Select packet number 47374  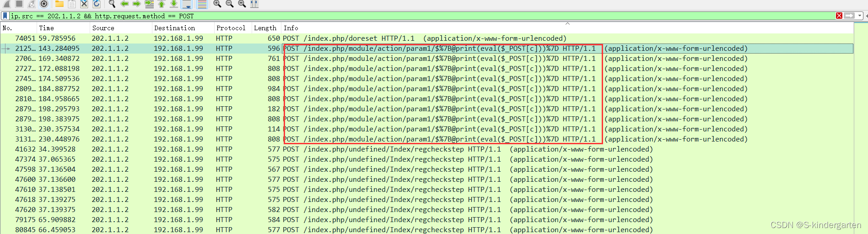click(426, 159)
